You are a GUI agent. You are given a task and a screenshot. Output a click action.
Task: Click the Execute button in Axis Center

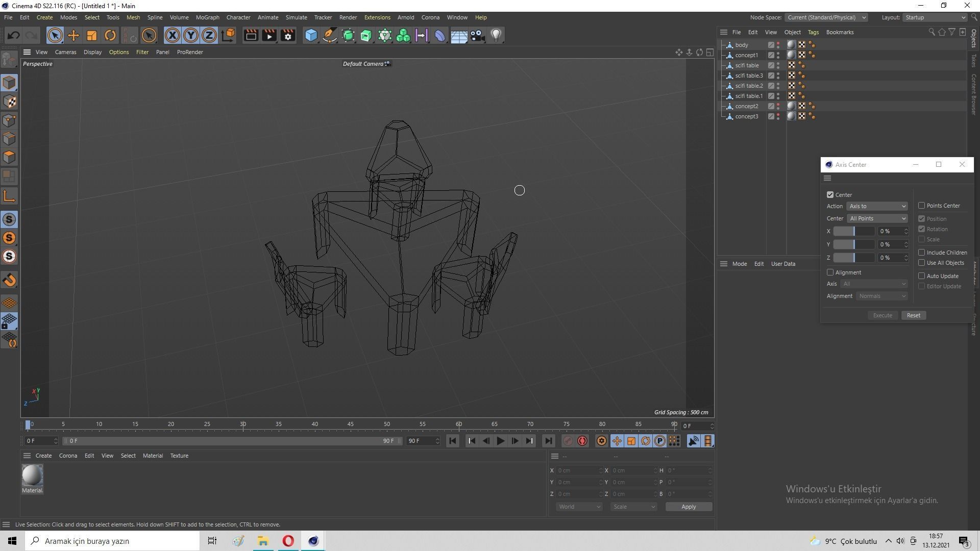pos(883,315)
